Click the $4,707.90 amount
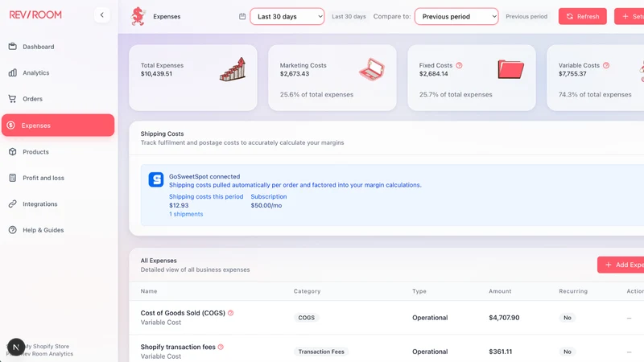644x362 pixels. point(504,318)
